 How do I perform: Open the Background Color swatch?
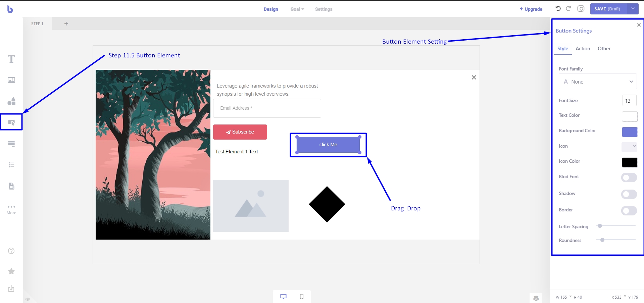tap(630, 132)
